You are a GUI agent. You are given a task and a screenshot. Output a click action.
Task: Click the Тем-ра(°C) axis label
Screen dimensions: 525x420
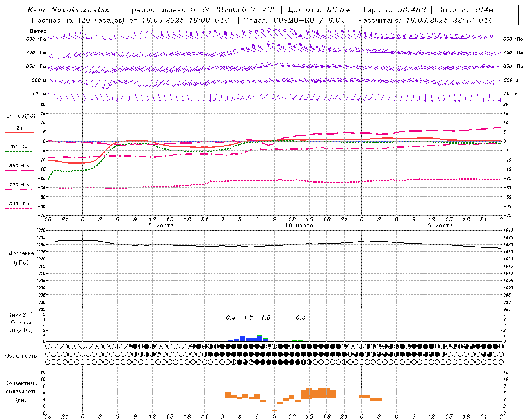[19, 116]
